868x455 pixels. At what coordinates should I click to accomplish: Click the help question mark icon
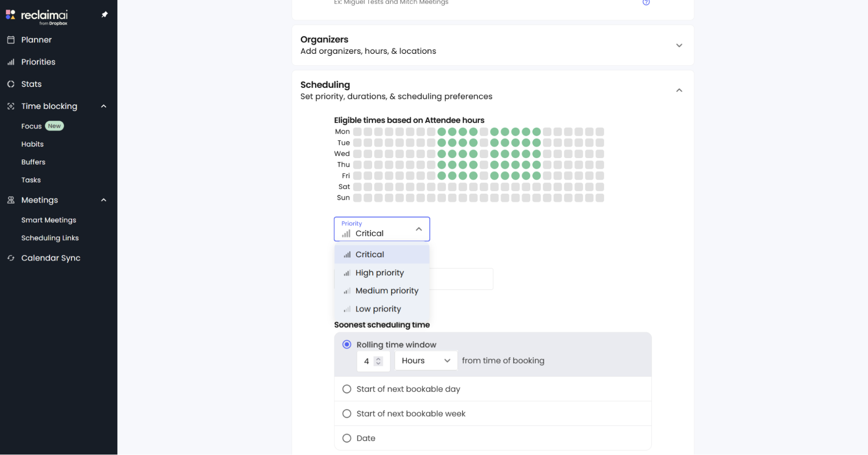click(646, 3)
